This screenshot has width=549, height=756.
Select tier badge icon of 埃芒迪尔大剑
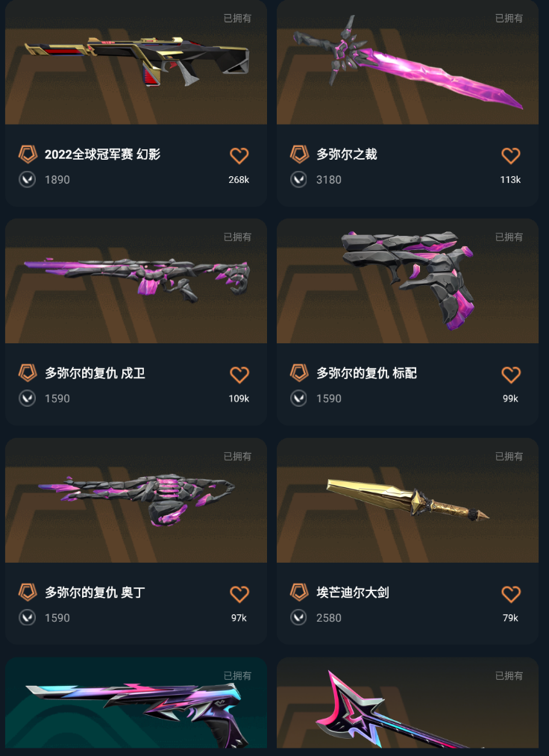[x=299, y=592]
